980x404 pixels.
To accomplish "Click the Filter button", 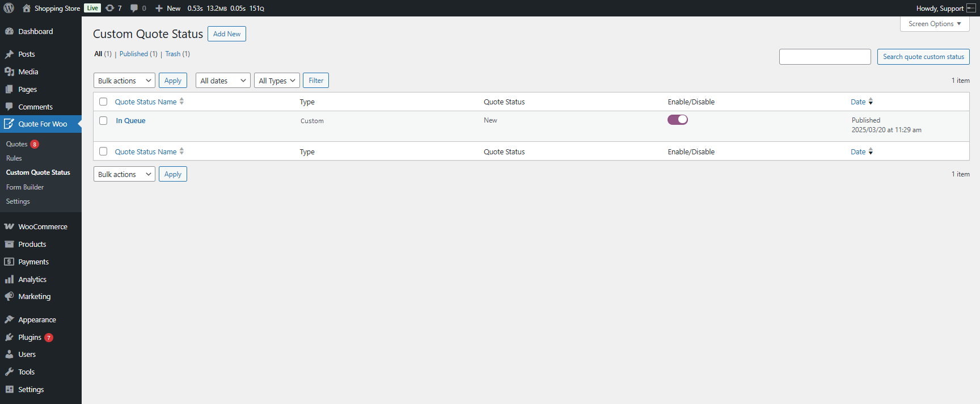I will pos(316,81).
